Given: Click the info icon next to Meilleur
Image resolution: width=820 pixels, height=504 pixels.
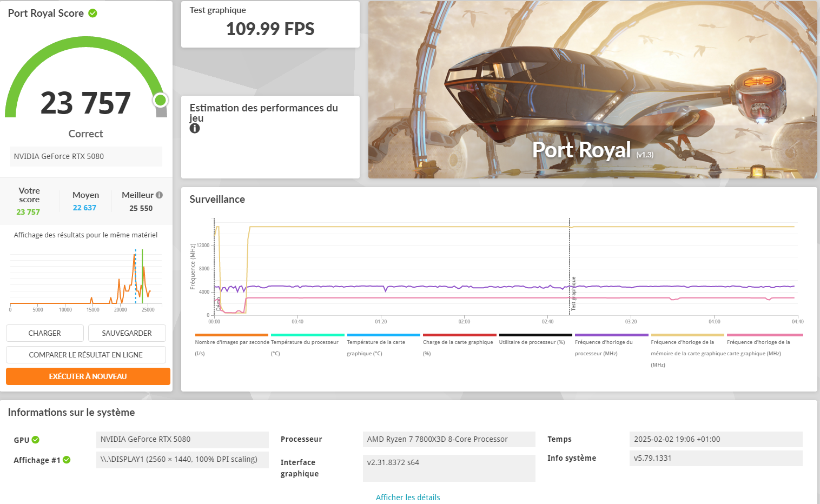Looking at the screenshot, I should 159,195.
